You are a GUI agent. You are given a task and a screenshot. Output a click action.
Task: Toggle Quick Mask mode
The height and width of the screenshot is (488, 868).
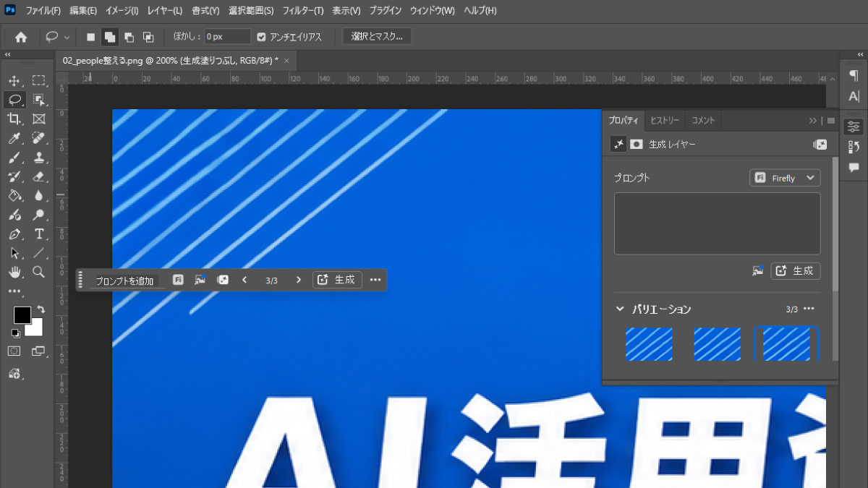[14, 351]
